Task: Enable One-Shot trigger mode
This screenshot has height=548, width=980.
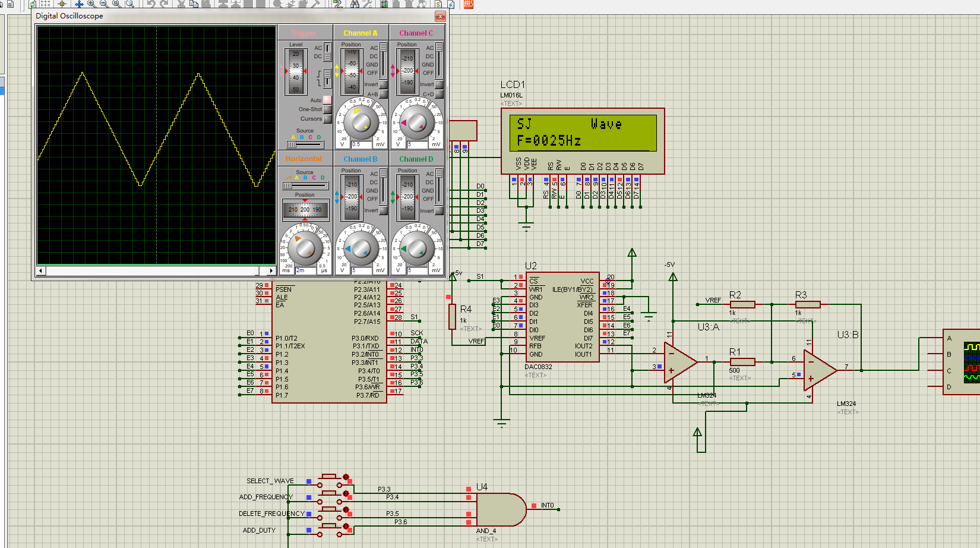Action: click(327, 109)
